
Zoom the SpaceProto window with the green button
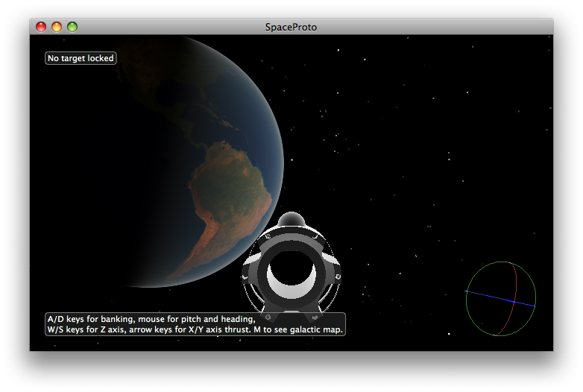[72, 27]
